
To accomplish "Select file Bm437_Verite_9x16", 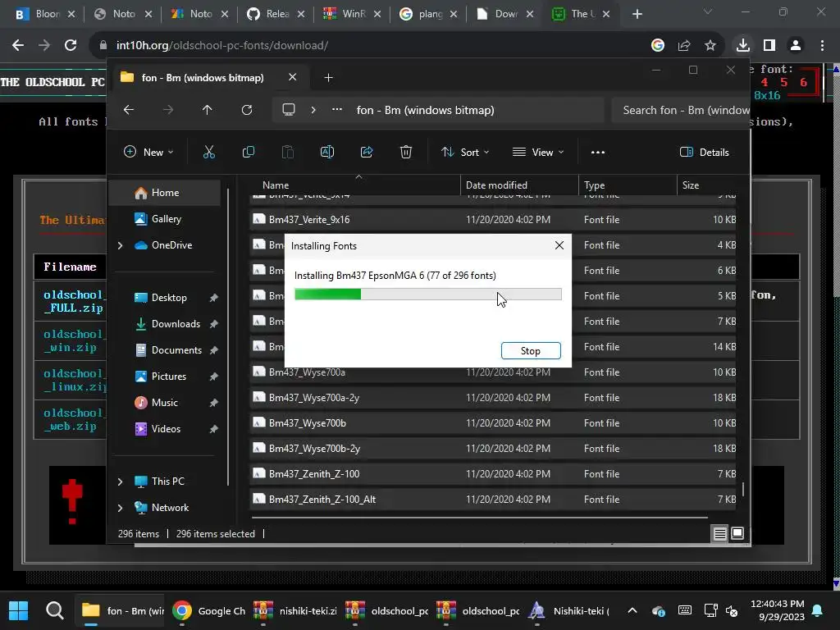I will click(x=493, y=220).
